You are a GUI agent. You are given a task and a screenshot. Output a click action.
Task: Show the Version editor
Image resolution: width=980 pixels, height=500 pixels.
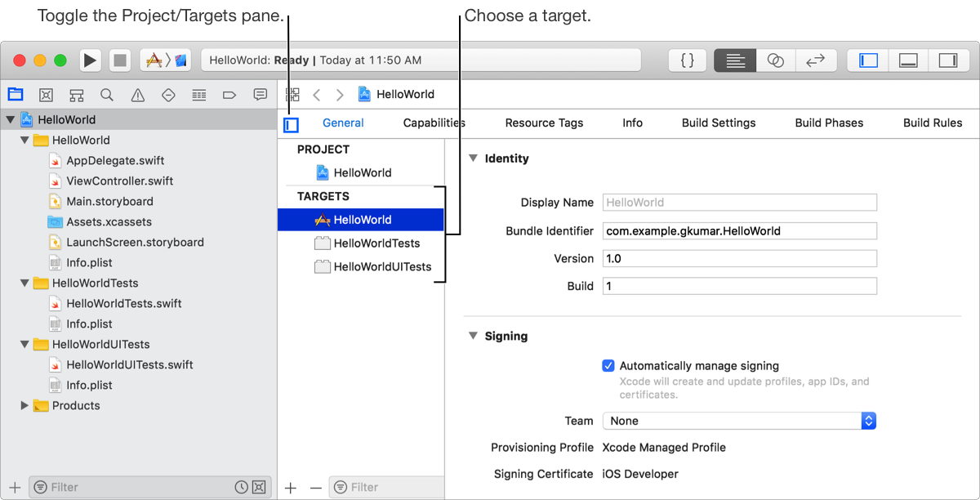[x=814, y=60]
